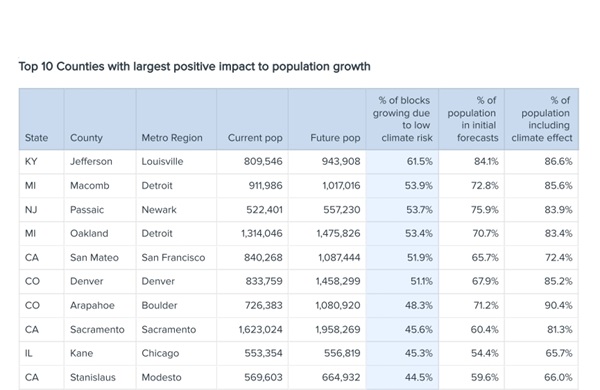Select the County column header
The height and width of the screenshot is (390, 600).
[86, 138]
